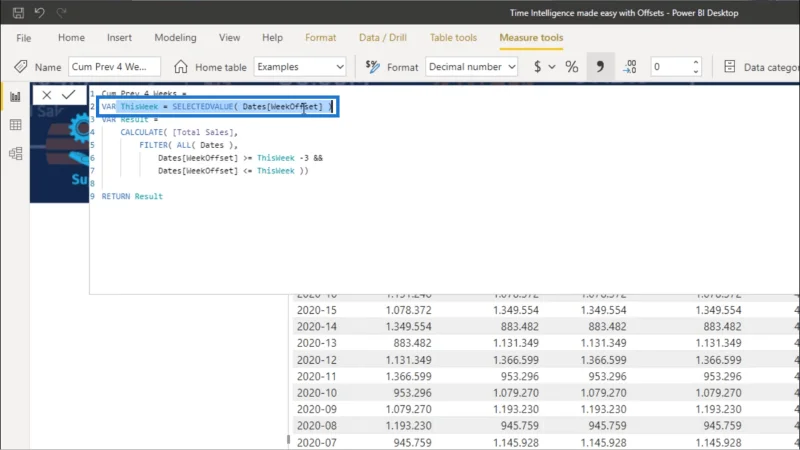Open the Insert ribbon tab
800x450 pixels.
119,37
